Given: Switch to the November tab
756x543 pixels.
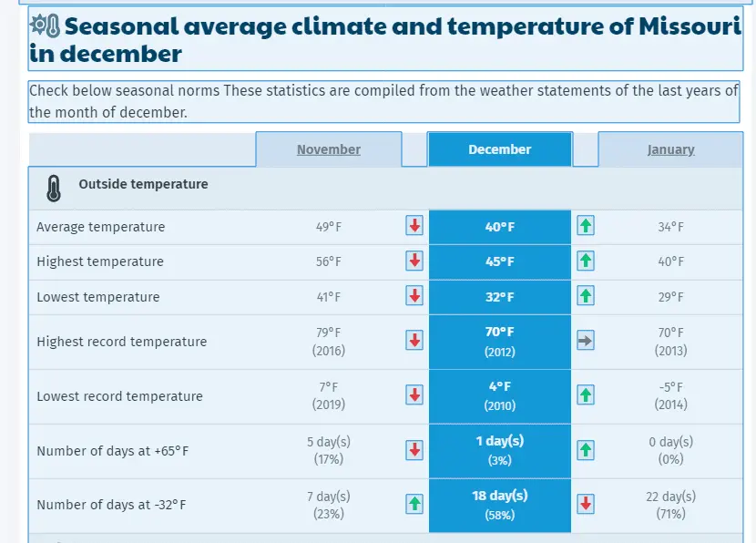Looking at the screenshot, I should tap(329, 149).
